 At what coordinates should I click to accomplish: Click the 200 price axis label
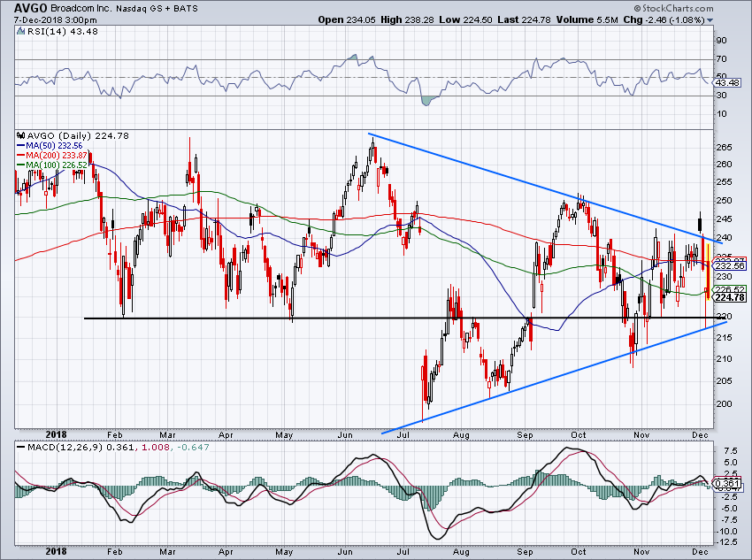click(724, 403)
